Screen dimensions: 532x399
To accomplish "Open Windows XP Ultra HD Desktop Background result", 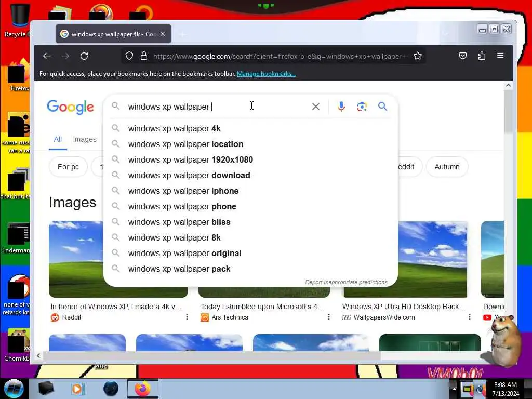I will click(404, 307).
